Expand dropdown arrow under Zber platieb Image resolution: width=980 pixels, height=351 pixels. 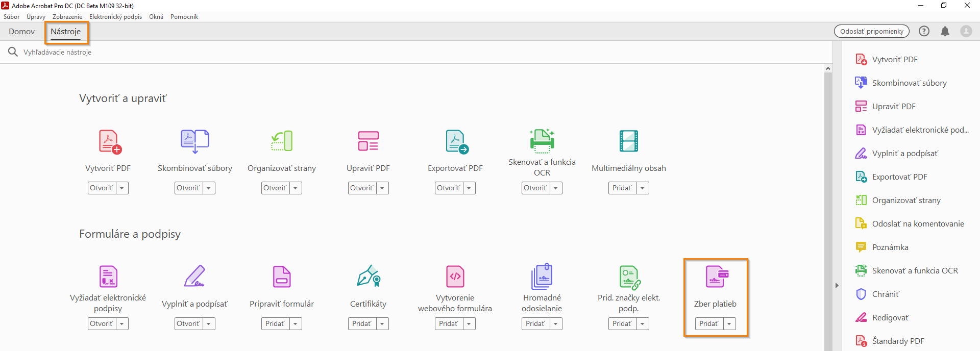coord(729,324)
